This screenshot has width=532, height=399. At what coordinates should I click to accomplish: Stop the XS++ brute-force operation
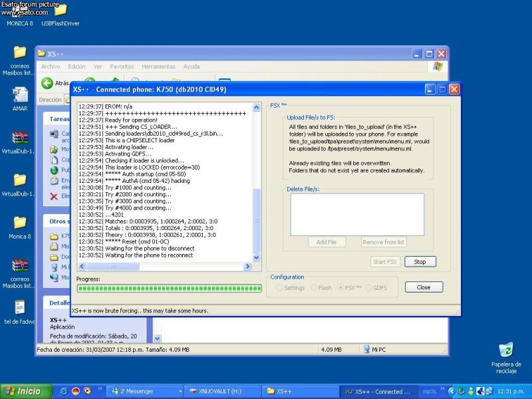coord(420,261)
